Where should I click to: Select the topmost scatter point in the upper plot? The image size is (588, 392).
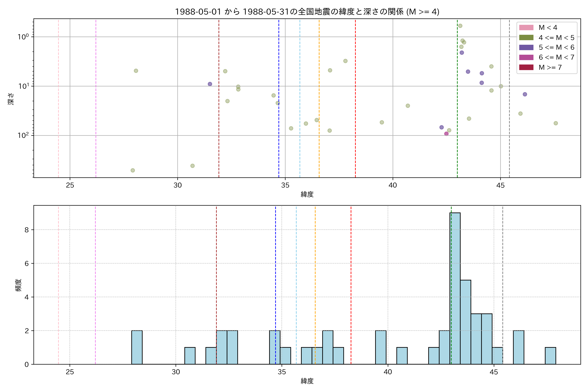(460, 26)
